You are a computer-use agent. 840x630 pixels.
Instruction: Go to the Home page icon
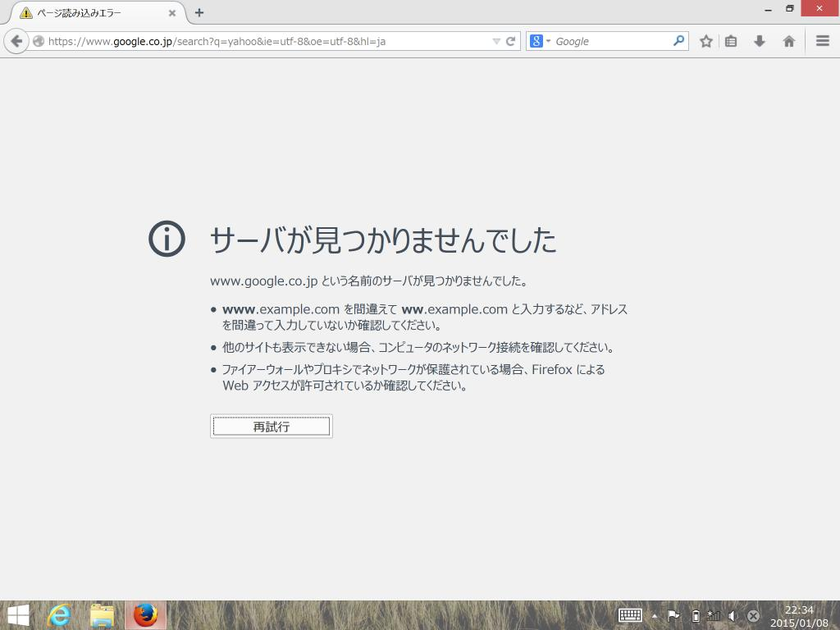coord(788,41)
